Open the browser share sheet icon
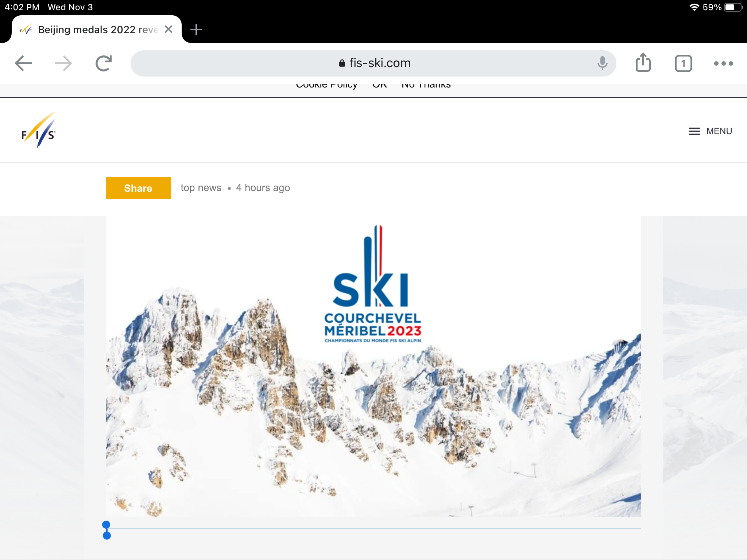 pyautogui.click(x=643, y=63)
